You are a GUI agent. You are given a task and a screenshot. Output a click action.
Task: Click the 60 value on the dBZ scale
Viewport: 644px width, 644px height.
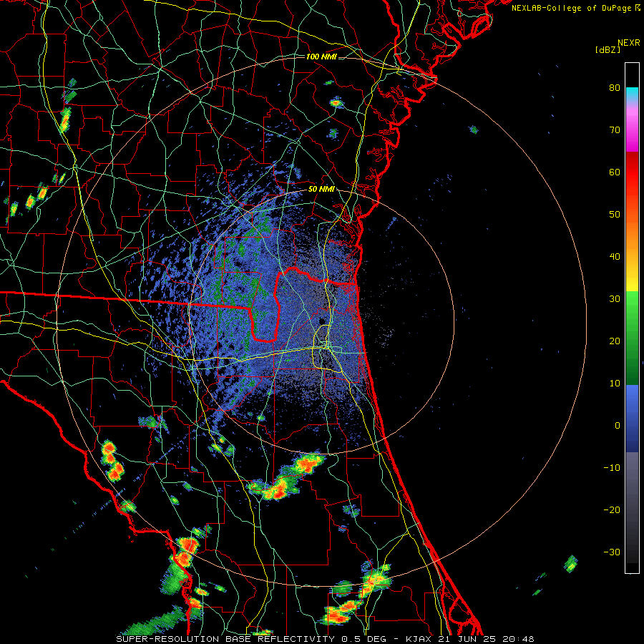(x=615, y=172)
